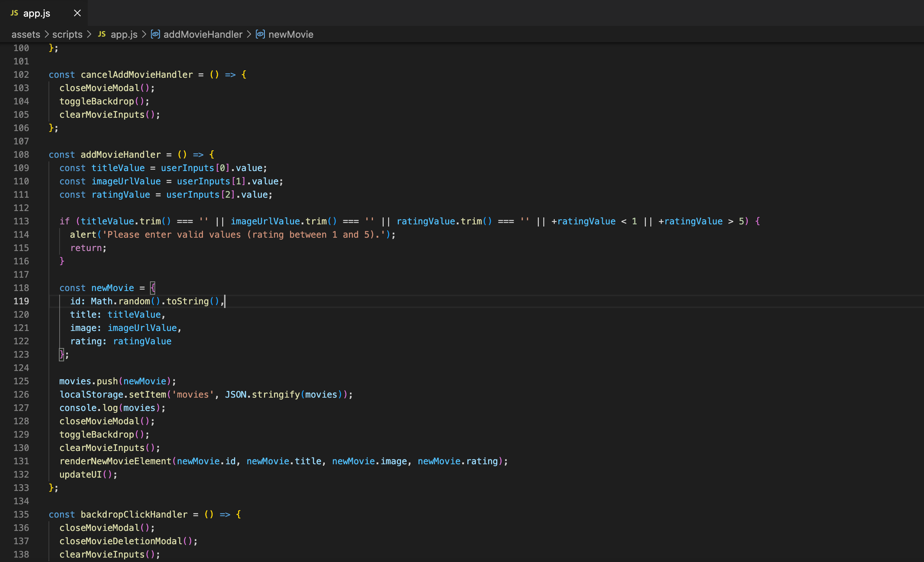Open the addMovieHandler breadcrumb symbol
Screen dimensions: 924x562
point(203,34)
